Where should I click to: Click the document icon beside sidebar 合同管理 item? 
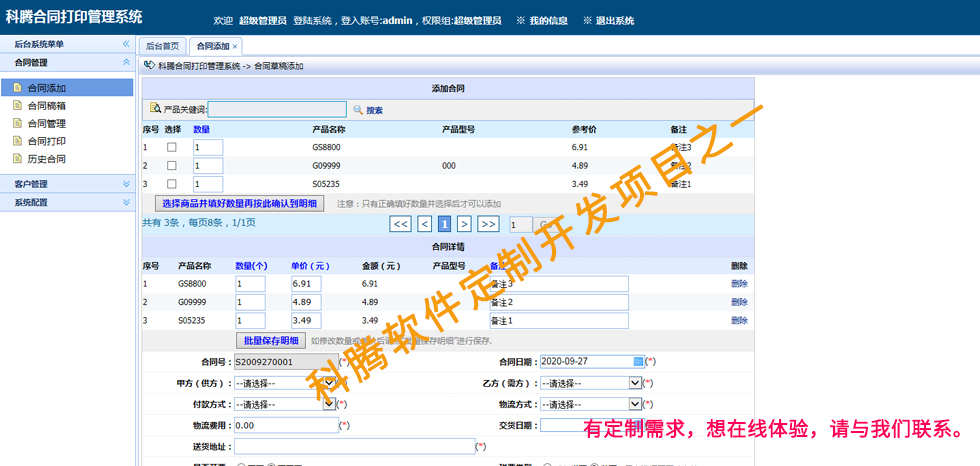click(18, 124)
